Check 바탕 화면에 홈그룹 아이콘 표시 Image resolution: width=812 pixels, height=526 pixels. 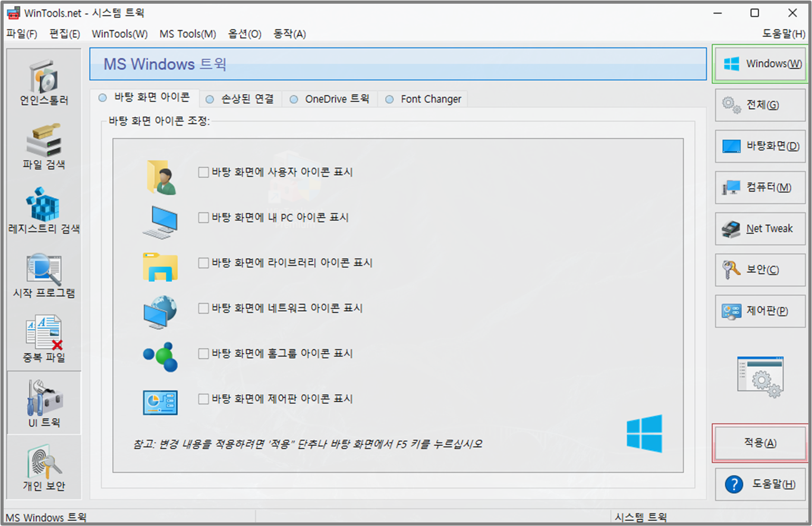[204, 353]
